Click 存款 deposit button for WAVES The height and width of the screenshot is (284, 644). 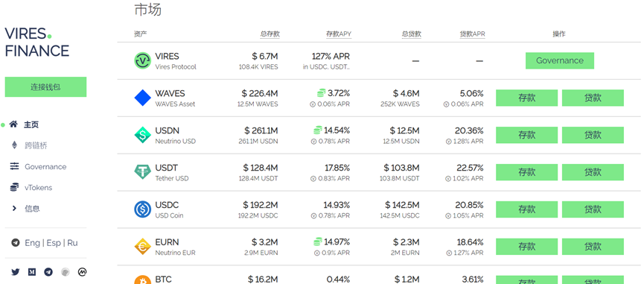(x=526, y=98)
